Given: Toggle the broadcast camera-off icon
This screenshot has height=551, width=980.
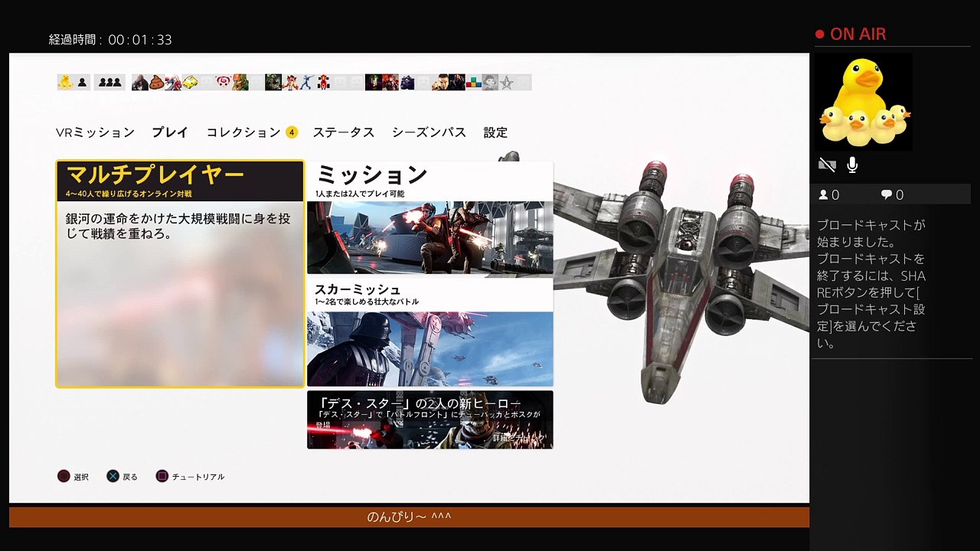Looking at the screenshot, I should coord(826,165).
